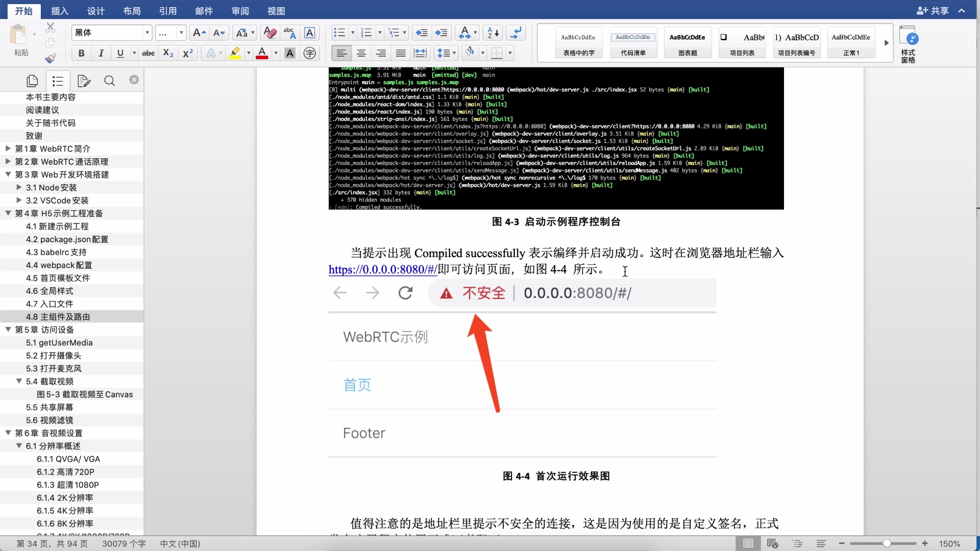The width and height of the screenshot is (980, 551).
Task: Open the font color dropdown arrow
Action: [275, 53]
